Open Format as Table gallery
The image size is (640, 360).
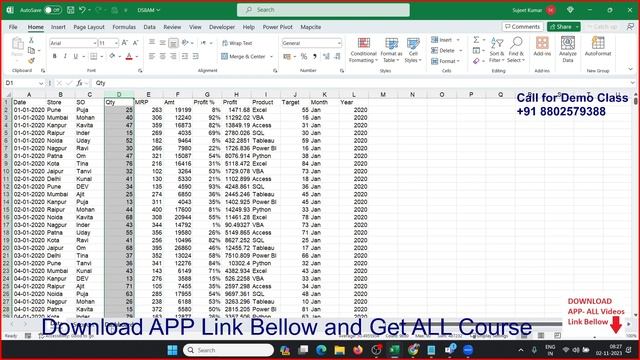pyautogui.click(x=391, y=50)
